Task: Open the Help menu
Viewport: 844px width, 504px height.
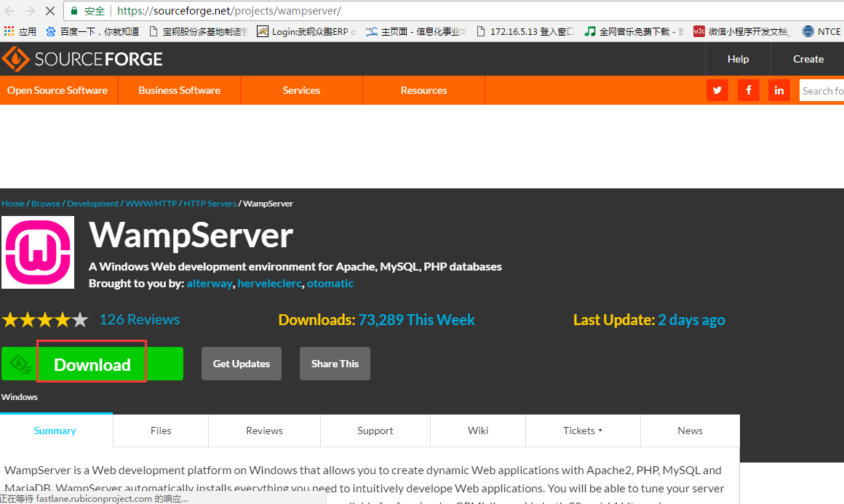Action: tap(738, 59)
